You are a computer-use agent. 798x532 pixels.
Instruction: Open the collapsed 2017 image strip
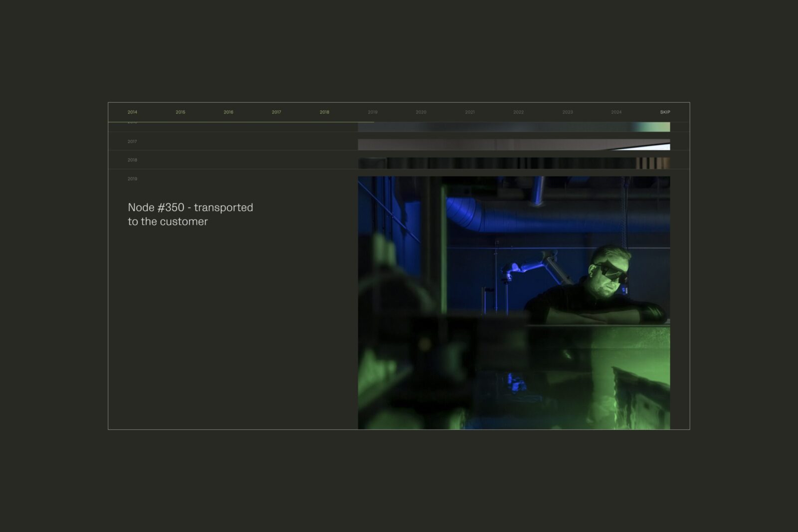tap(514, 145)
